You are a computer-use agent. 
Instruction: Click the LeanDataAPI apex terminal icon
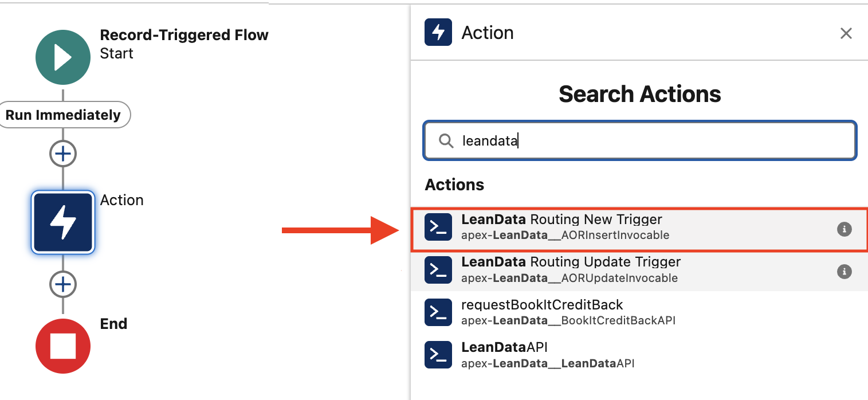(x=438, y=355)
